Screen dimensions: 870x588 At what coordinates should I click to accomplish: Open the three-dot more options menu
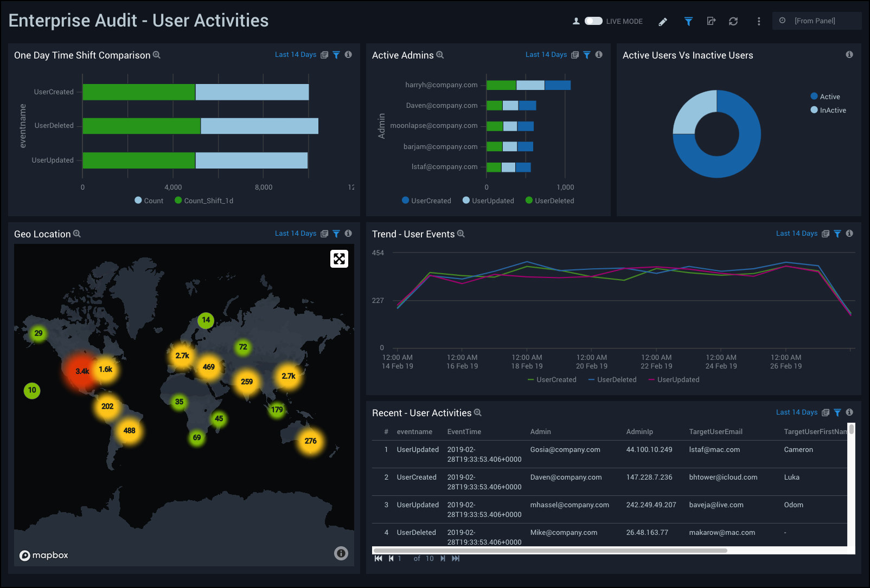(x=759, y=21)
